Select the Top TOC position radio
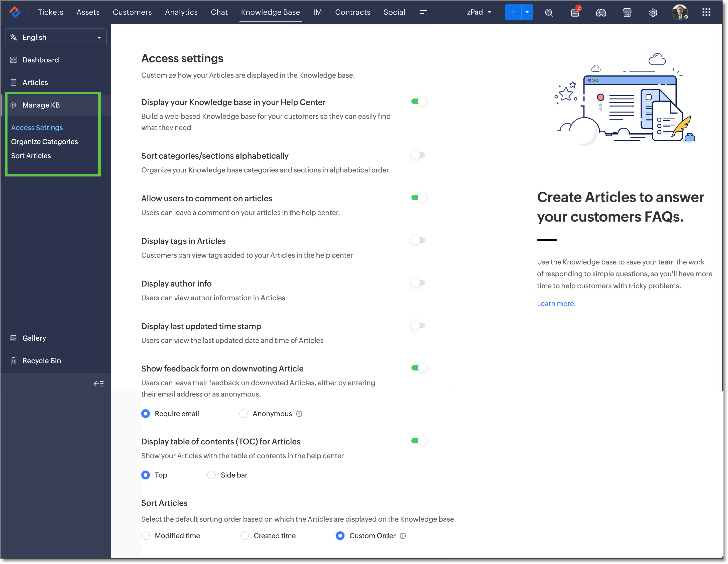Image resolution: width=728 pixels, height=564 pixels. click(146, 475)
